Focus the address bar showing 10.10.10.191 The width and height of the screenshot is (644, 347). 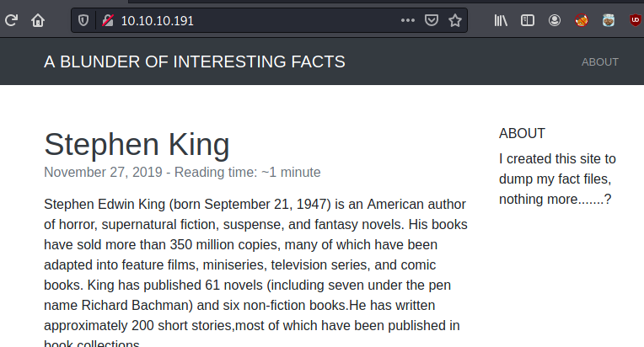(253, 20)
